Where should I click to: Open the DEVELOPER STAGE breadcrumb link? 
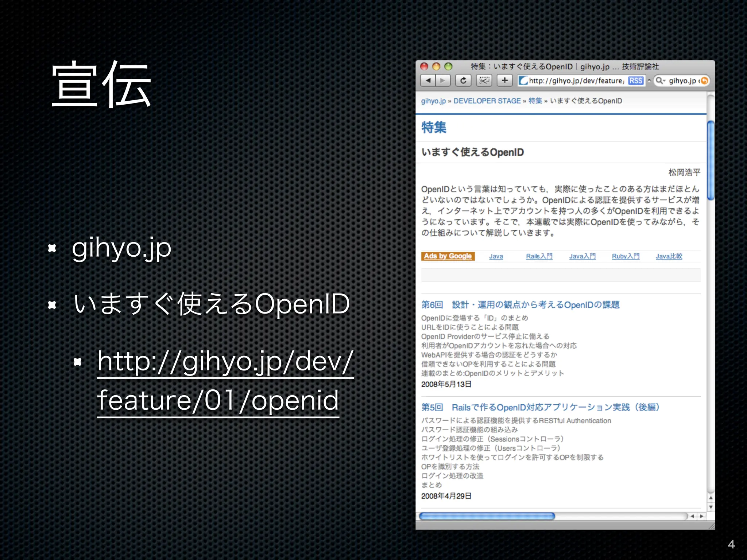coord(487,101)
